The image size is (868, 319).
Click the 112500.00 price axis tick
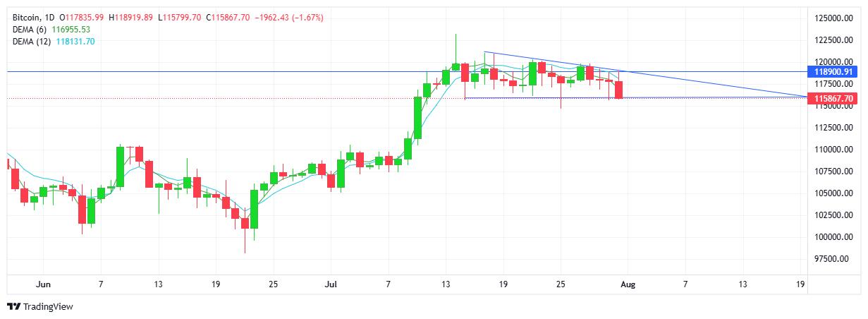coord(834,128)
